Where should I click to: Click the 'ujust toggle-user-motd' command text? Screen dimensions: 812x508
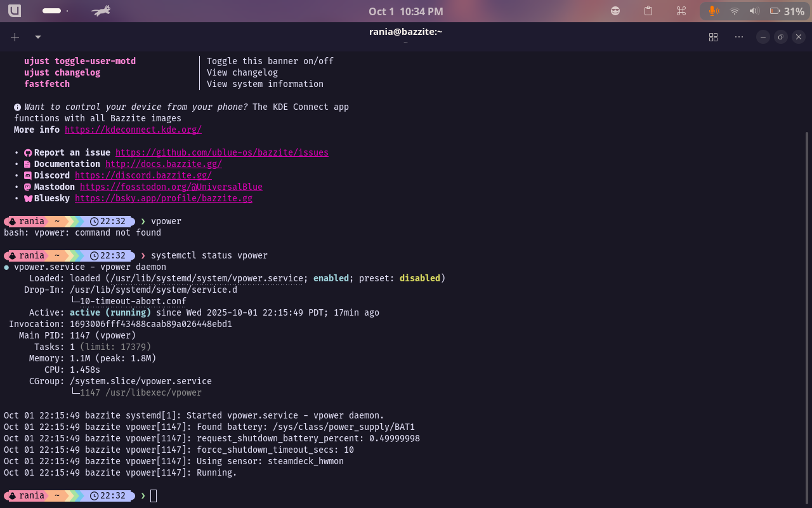tap(80, 61)
